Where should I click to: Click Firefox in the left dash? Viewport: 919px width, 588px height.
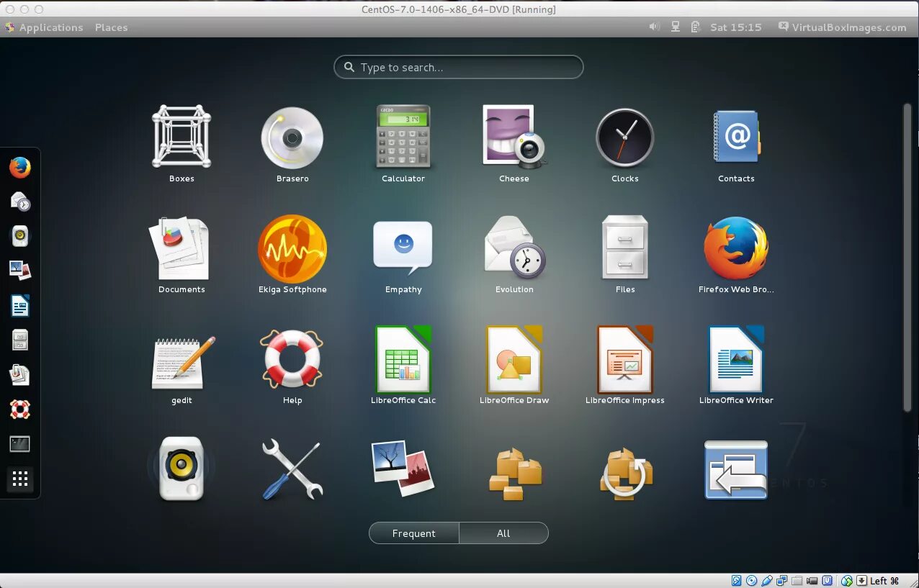pos(20,168)
